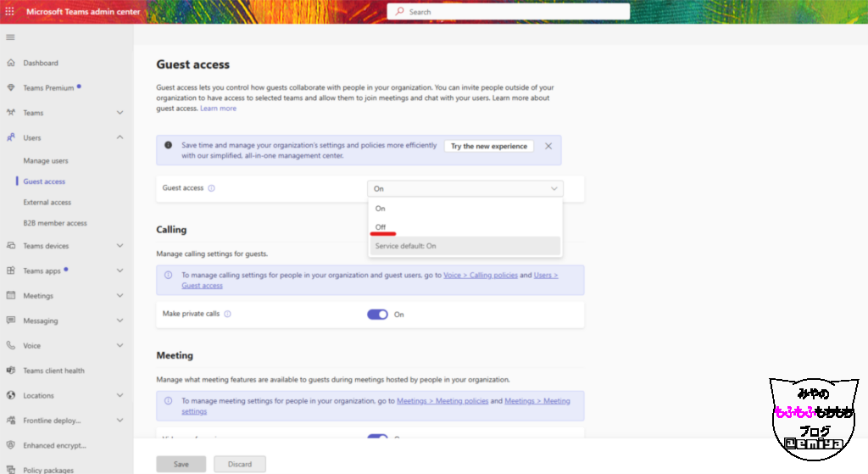Click the Teams Premium diamond icon
The height and width of the screenshot is (474, 868).
coord(10,87)
